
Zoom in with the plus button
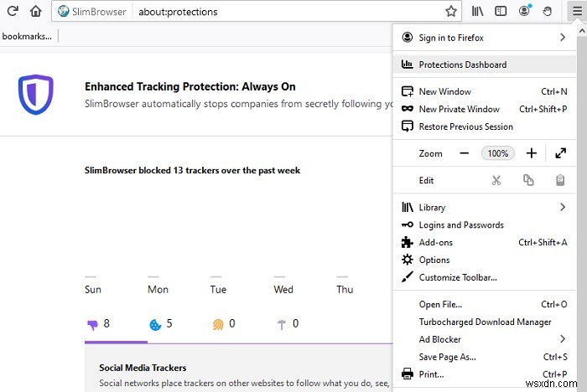(531, 153)
